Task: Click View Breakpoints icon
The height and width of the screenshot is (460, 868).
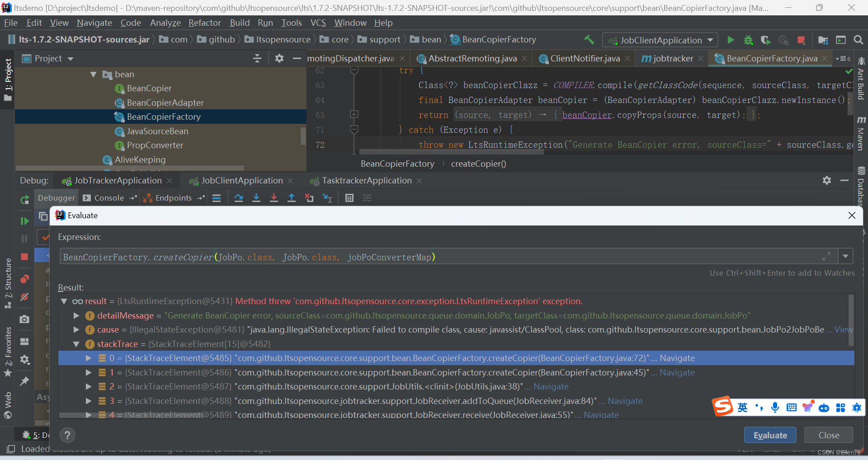Action: point(24,279)
